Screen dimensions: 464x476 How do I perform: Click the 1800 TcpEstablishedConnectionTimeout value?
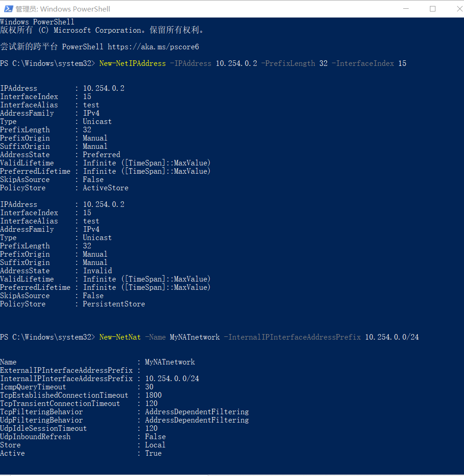click(153, 395)
